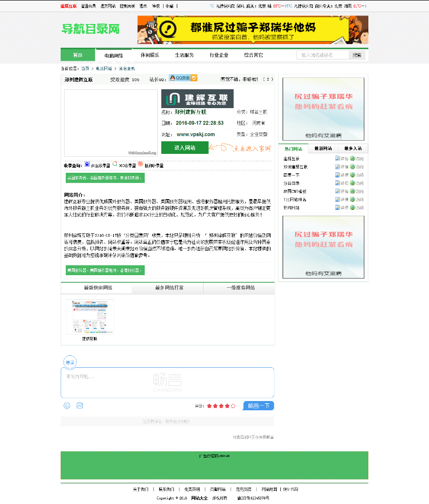Screen dimensions: 429x504
Task: Click 退出 logout link in top bar
Action: tap(144, 6)
